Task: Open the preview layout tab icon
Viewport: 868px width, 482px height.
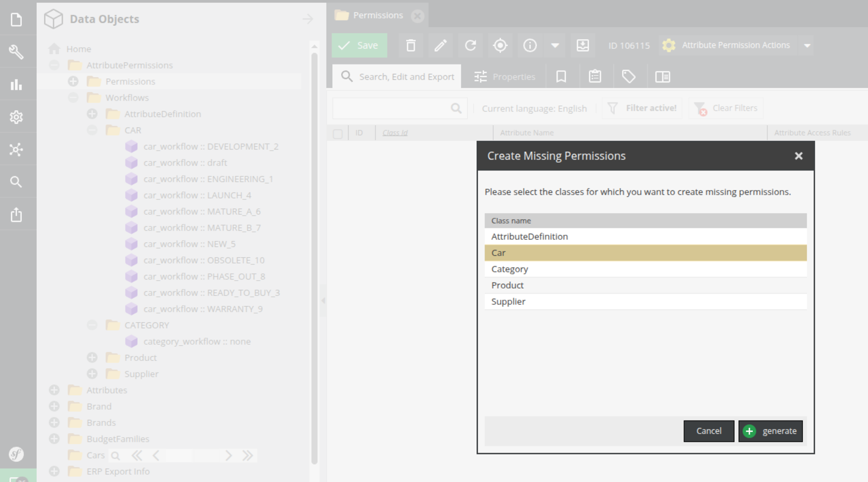Action: 662,77
